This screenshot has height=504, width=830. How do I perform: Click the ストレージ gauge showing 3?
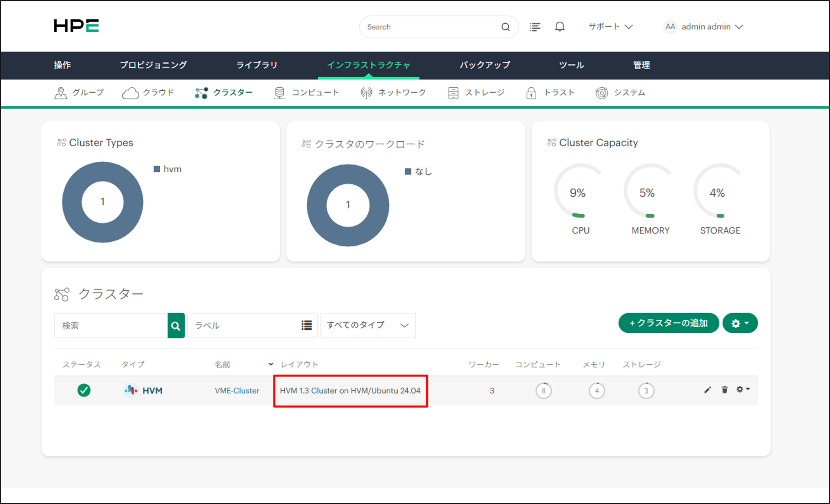[646, 391]
